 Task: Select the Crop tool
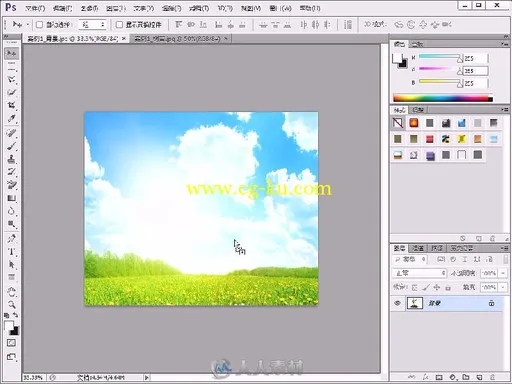[x=12, y=105]
